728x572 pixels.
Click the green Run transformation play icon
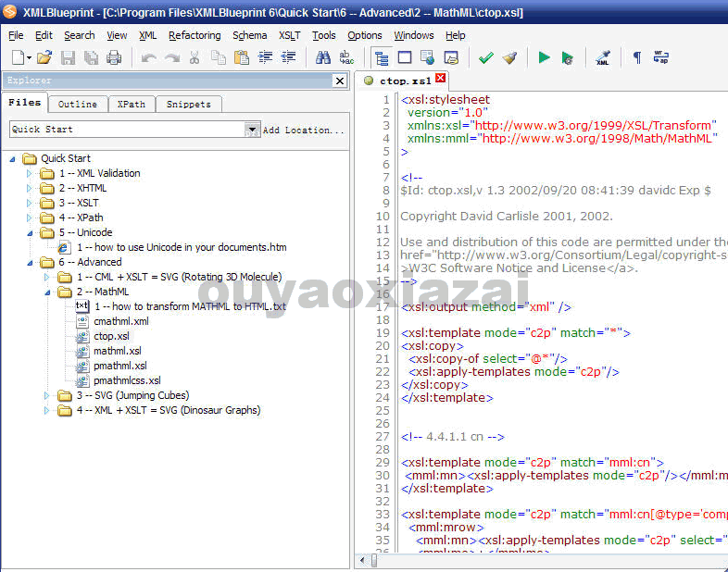click(x=544, y=57)
